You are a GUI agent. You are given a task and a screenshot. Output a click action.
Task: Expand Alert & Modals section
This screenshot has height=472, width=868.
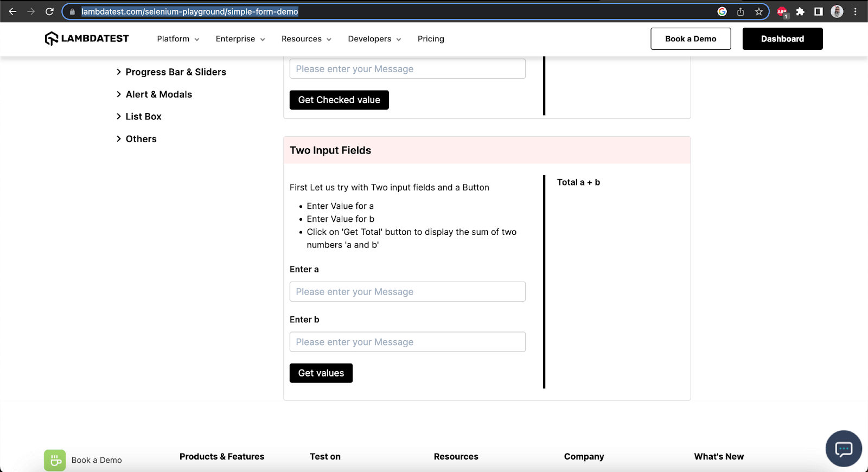154,94
